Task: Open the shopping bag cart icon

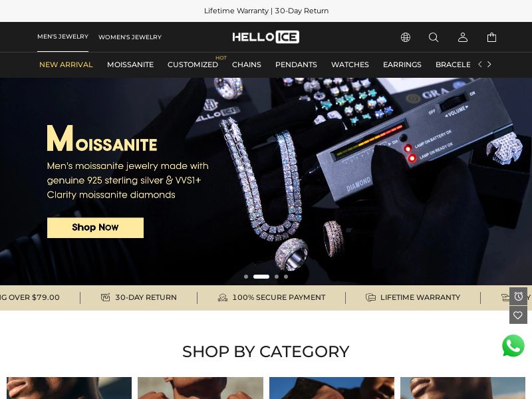Action: (491, 37)
